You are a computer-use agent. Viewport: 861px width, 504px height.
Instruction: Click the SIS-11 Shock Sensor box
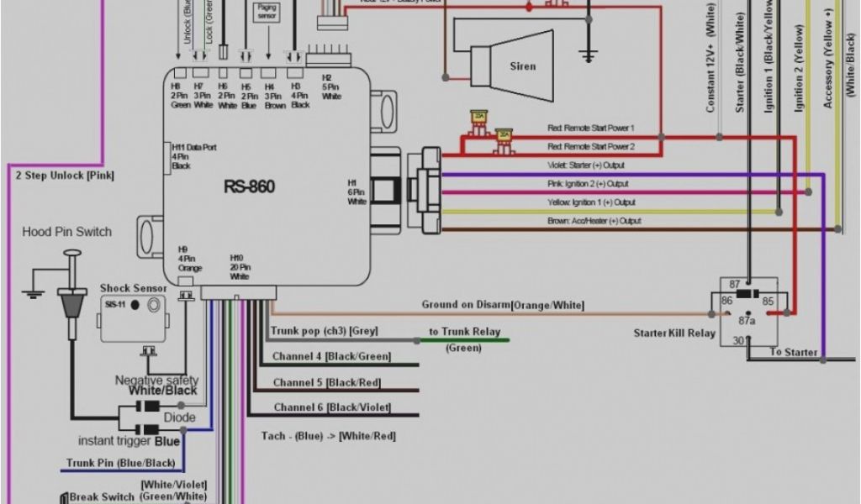coord(133,318)
